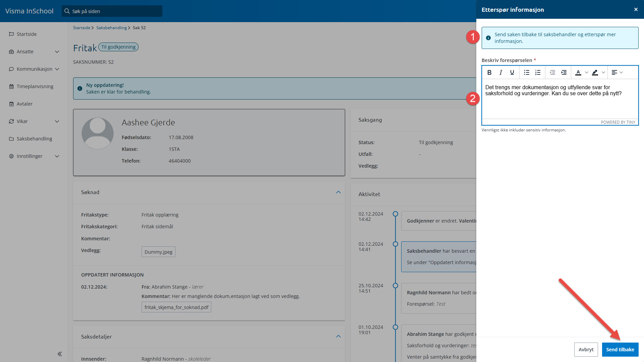Screen dimensions: 644x362
Task: Toggle bold formatting in editor
Action: pyautogui.click(x=489, y=72)
